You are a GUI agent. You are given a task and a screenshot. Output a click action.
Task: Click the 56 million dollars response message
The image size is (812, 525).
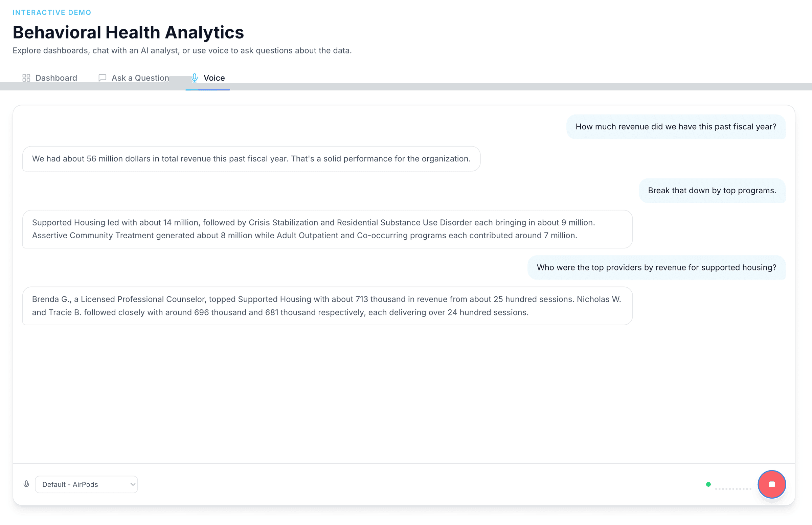click(x=251, y=159)
